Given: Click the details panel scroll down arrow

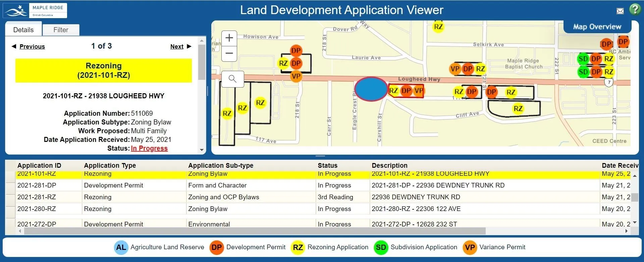Looking at the screenshot, I should pos(202,150).
